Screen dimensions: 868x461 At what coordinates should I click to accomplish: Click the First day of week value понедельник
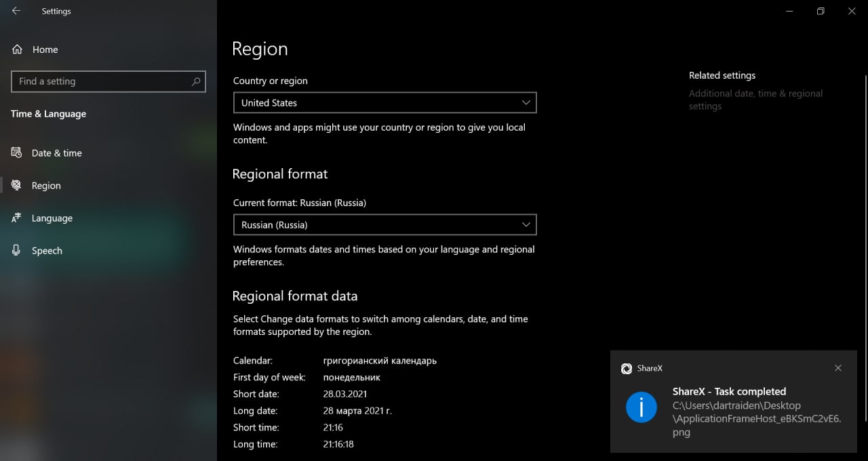coord(352,377)
